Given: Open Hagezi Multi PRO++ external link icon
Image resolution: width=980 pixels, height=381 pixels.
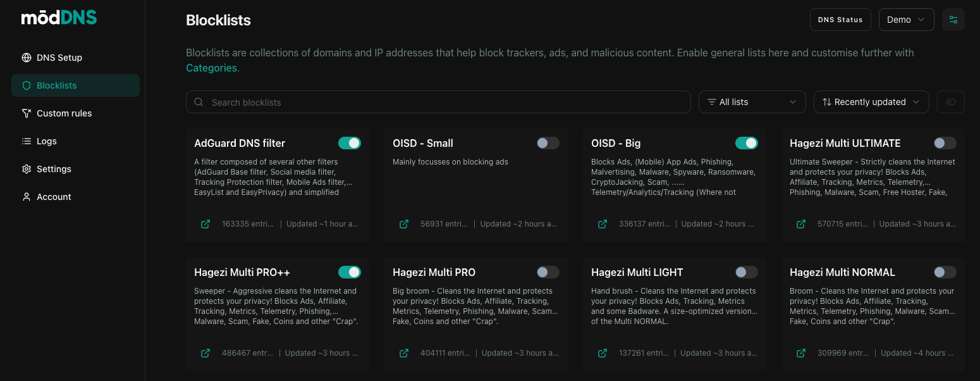Looking at the screenshot, I should (205, 353).
